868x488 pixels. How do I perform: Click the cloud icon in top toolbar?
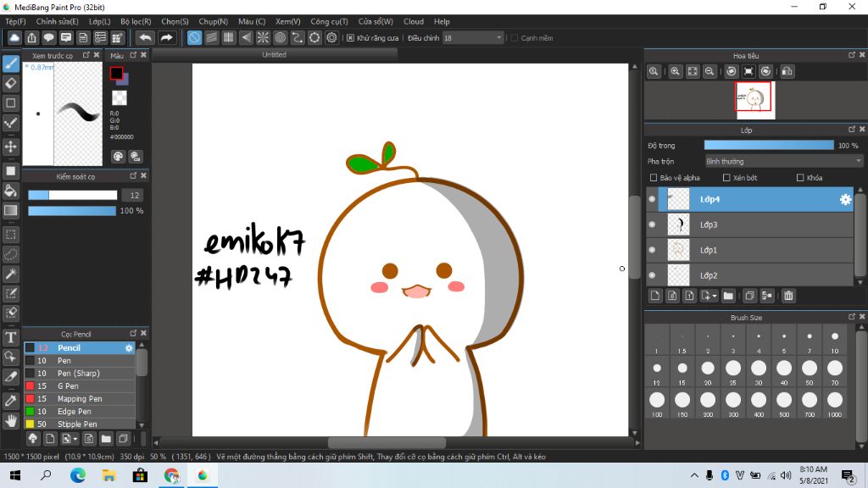click(x=14, y=37)
